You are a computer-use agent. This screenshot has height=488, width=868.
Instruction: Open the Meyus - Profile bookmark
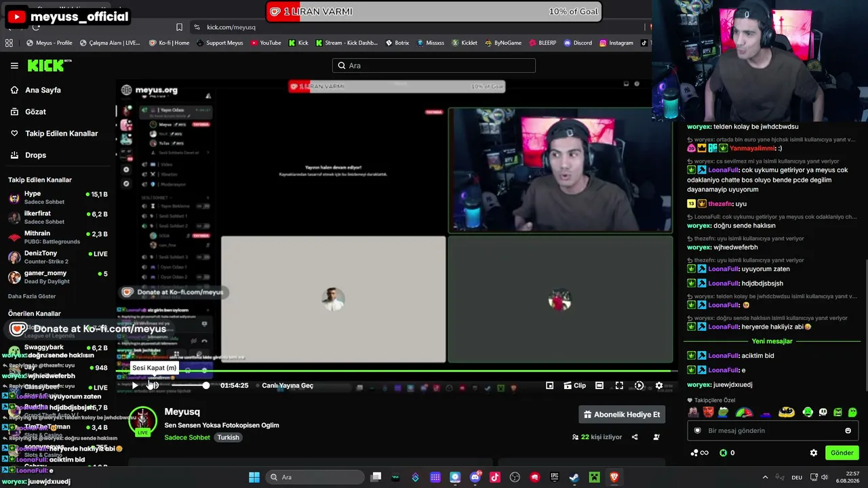[50, 43]
